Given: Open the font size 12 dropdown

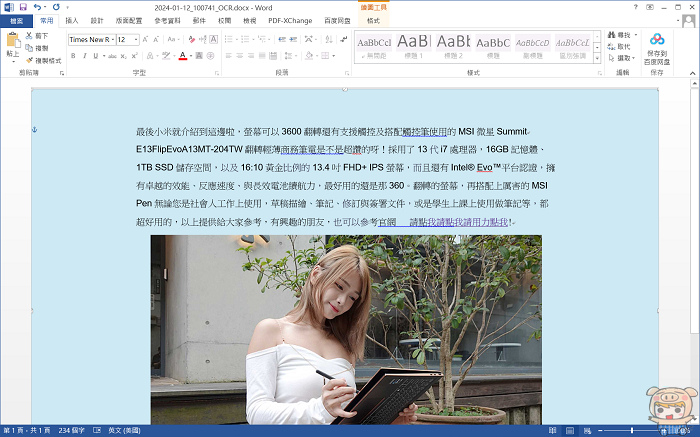Looking at the screenshot, I should click(x=136, y=40).
